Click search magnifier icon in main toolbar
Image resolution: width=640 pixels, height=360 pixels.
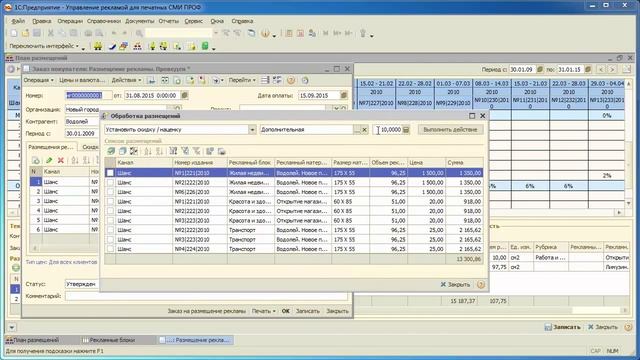(139, 33)
